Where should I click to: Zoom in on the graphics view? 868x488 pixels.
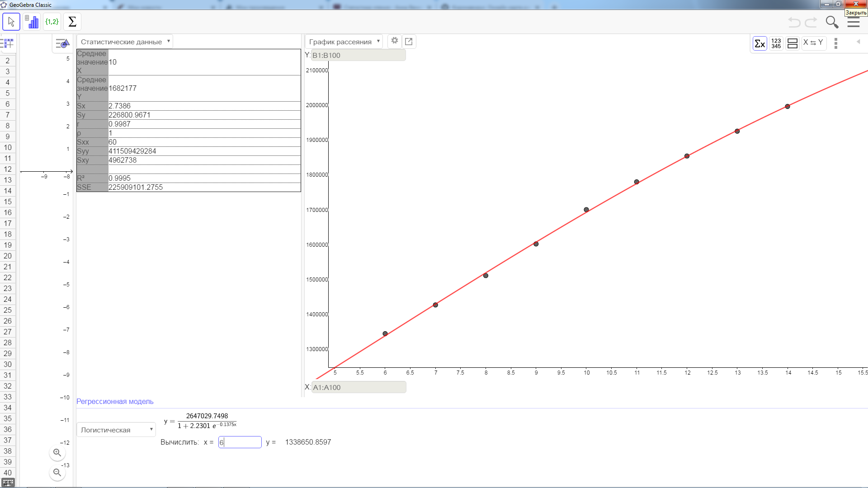pos(57,452)
